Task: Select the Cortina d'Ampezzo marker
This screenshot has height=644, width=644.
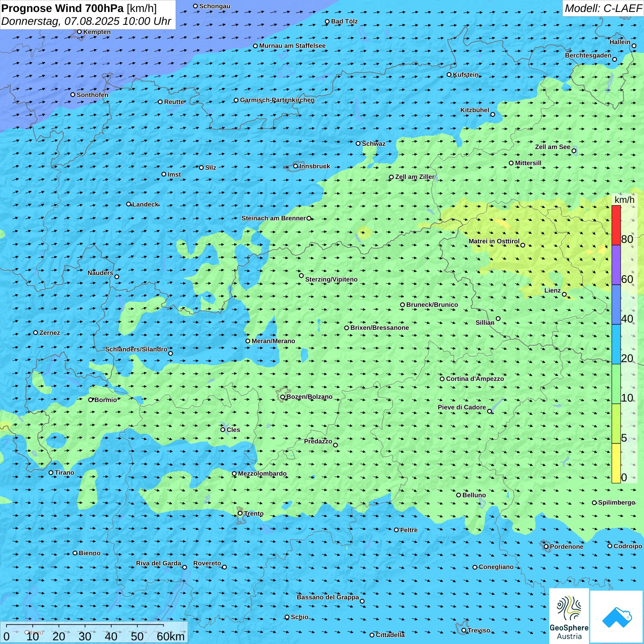Action: pyautogui.click(x=443, y=379)
